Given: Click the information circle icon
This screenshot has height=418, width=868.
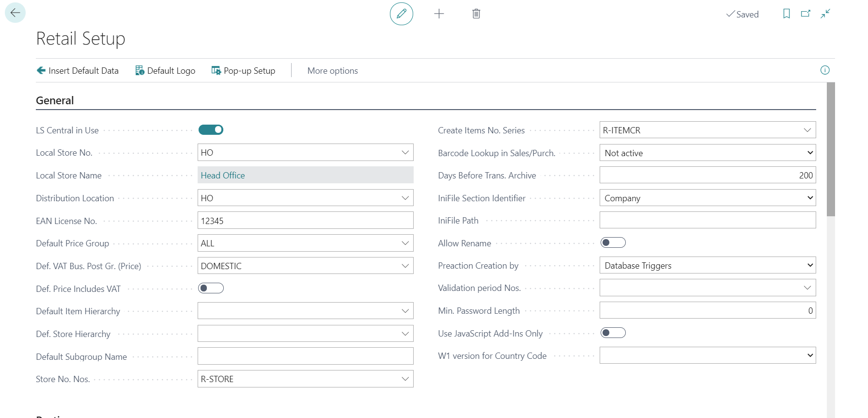Looking at the screenshot, I should 825,70.
